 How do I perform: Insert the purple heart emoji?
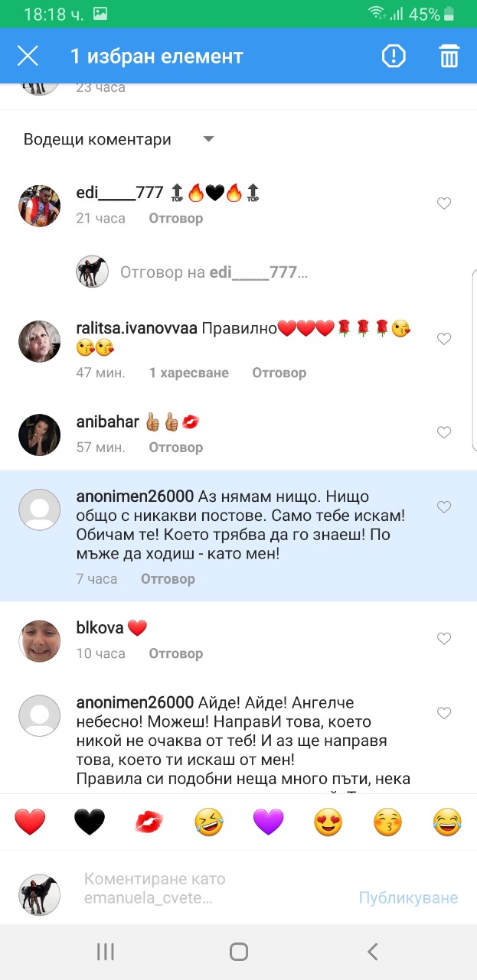coord(269,822)
